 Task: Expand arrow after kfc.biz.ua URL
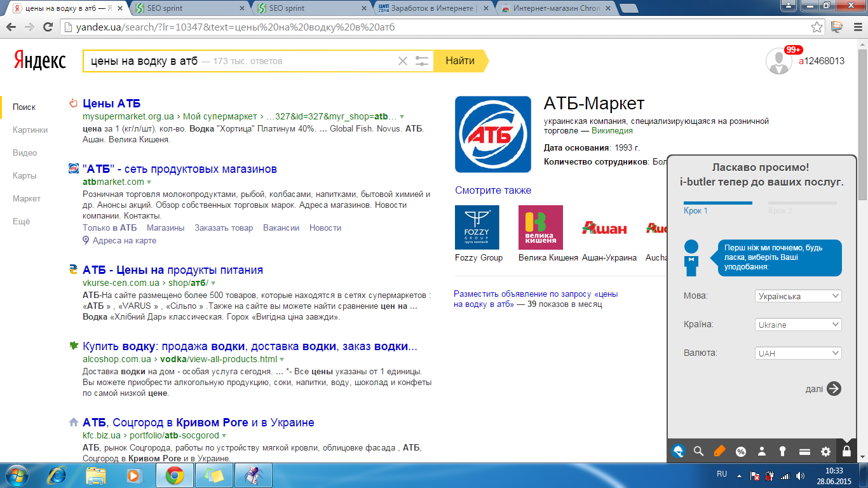pyautogui.click(x=224, y=436)
